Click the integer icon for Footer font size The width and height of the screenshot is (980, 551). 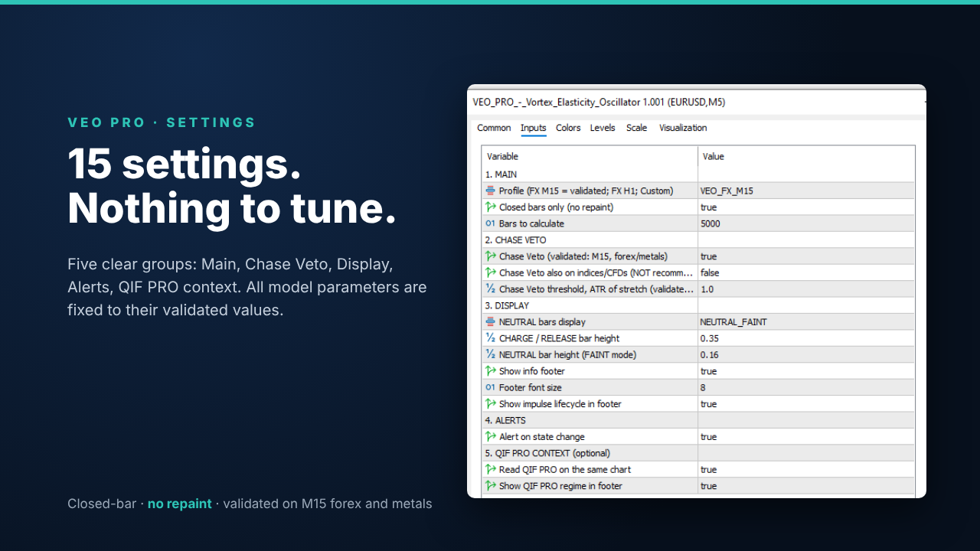(491, 387)
